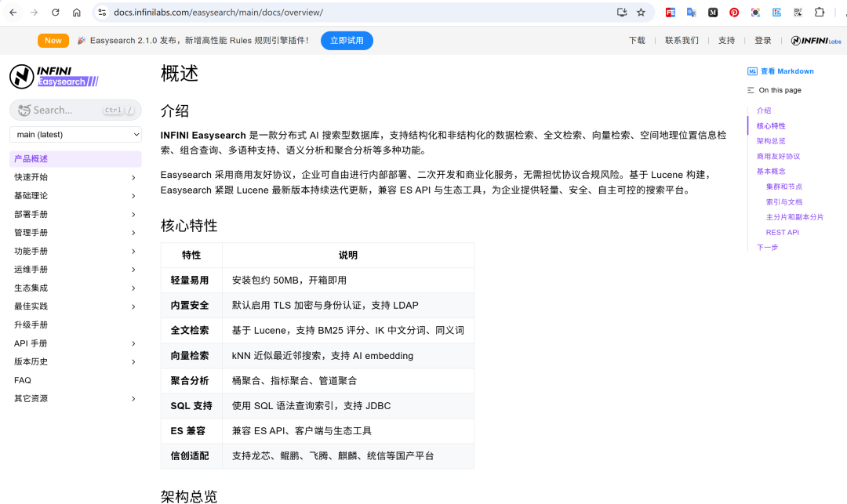The height and width of the screenshot is (504, 847).
Task: Jump to 商用友好协议 in page outline
Action: pyautogui.click(x=779, y=156)
